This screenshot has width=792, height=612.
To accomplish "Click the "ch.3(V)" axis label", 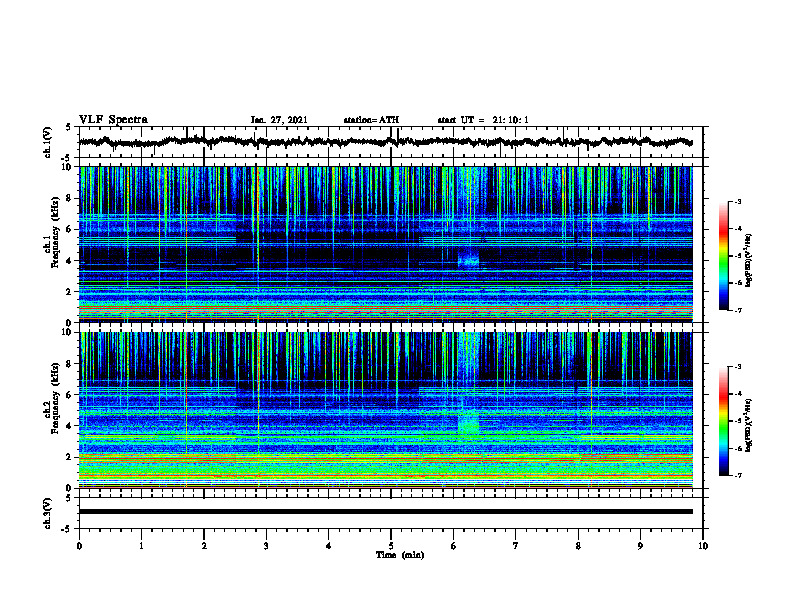I will (47, 513).
